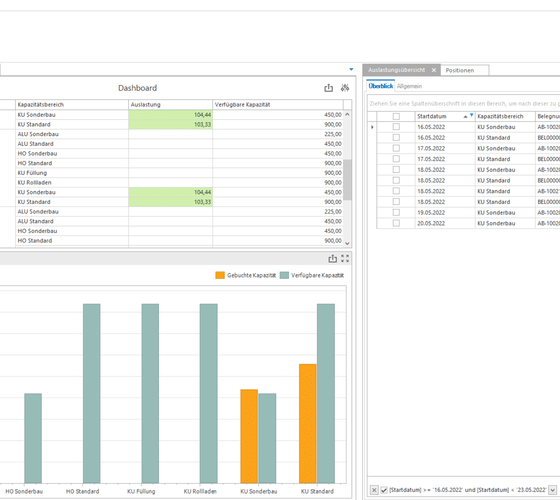The width and height of the screenshot is (560, 500).
Task: Close the Auslastungsübersicht tab
Action: coord(434,70)
